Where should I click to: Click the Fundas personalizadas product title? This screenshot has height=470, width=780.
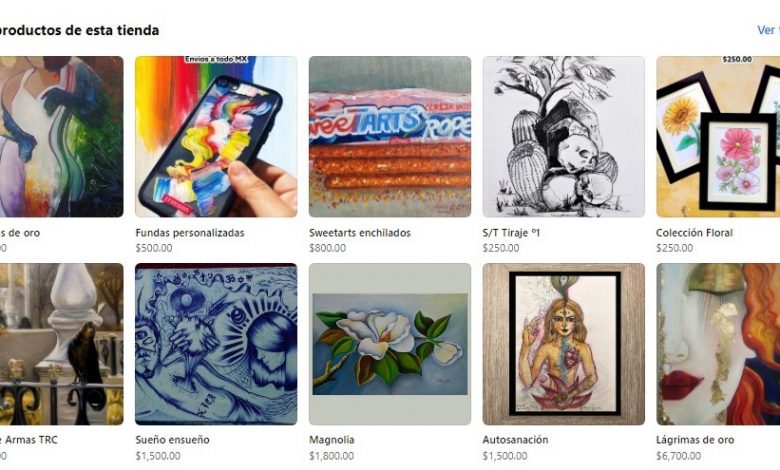pyautogui.click(x=190, y=233)
